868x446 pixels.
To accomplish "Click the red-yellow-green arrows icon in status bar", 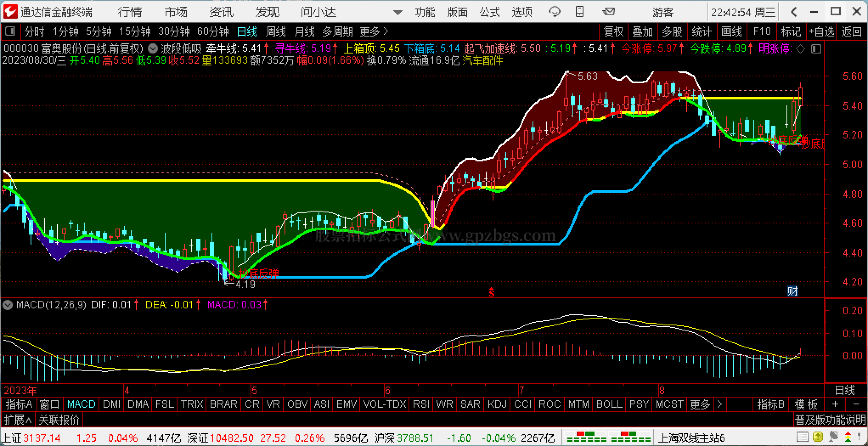I will [x=848, y=437].
